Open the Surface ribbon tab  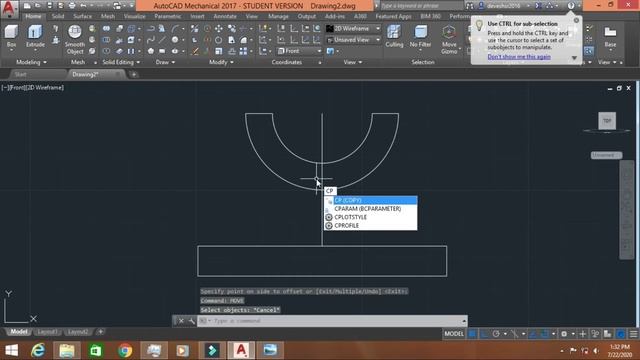[82, 16]
